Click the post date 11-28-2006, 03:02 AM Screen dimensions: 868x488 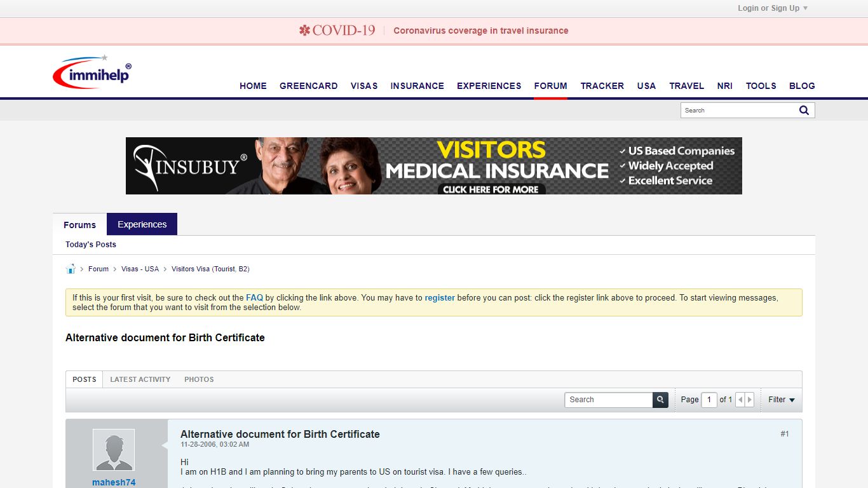[215, 445]
